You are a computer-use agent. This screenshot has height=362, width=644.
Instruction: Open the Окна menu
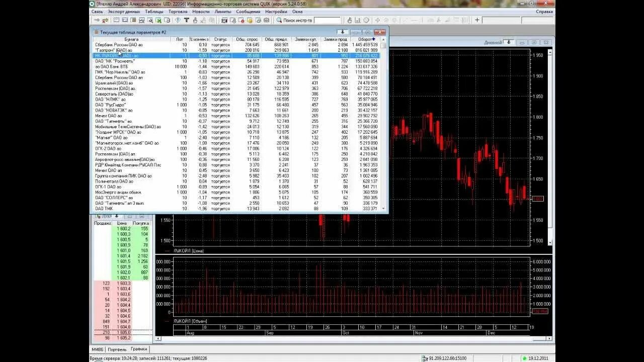tap(297, 12)
